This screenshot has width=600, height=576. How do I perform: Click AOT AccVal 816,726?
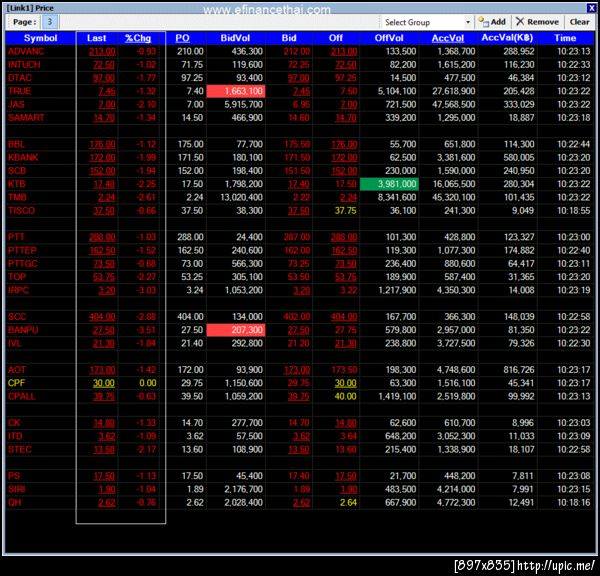click(x=518, y=370)
